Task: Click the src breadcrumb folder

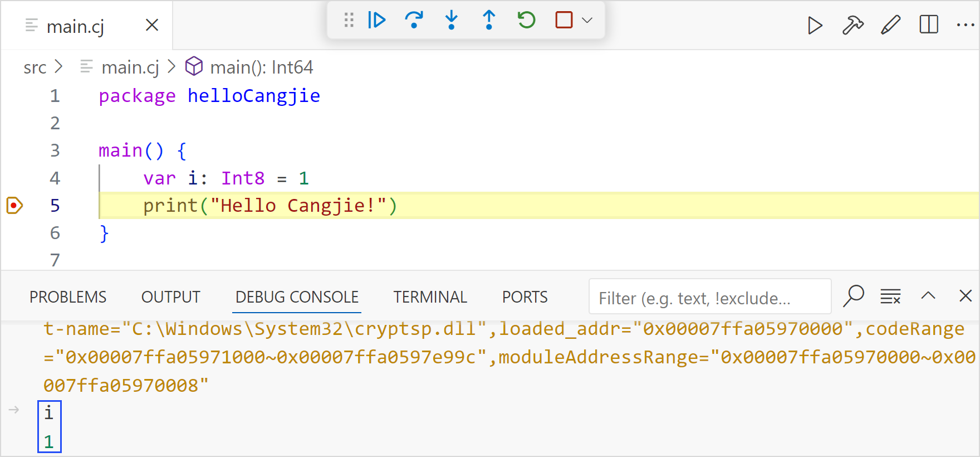Action: tap(35, 67)
